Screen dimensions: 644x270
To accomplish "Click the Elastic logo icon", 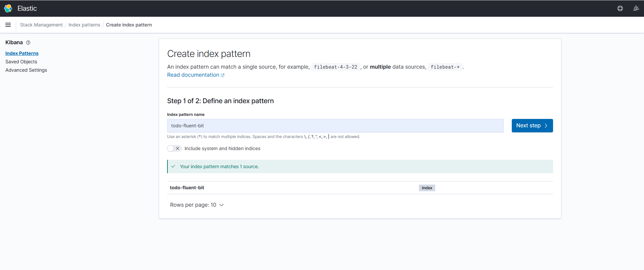I will tap(8, 8).
